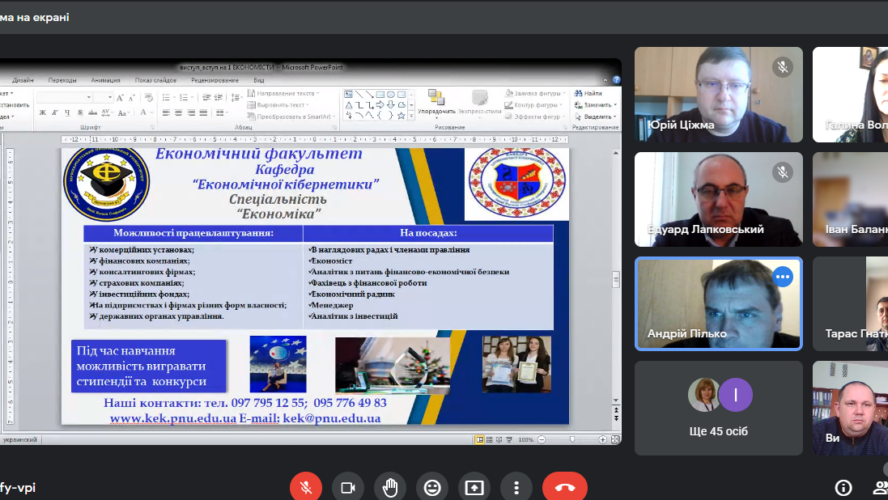Unmute microphone in the call toolbar
Screen dimensions: 888x500
tap(306, 488)
